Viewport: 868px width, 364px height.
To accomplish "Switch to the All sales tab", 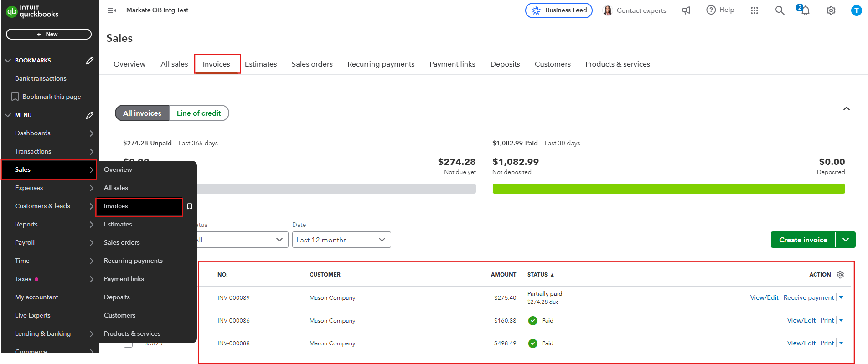I will [174, 64].
